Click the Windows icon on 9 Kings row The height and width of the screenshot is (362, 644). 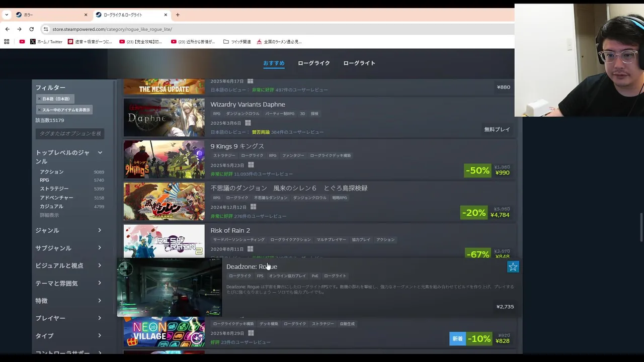click(251, 165)
